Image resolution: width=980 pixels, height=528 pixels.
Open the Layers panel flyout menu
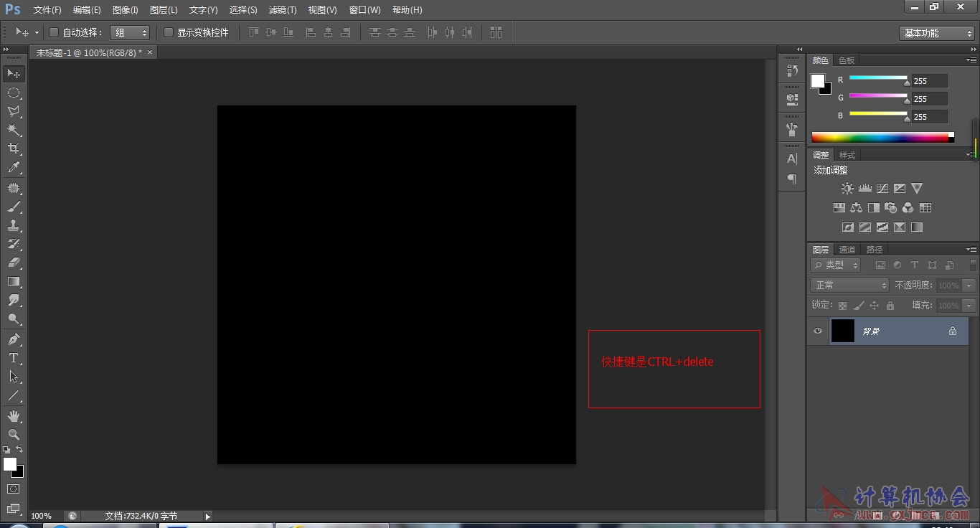pos(971,249)
